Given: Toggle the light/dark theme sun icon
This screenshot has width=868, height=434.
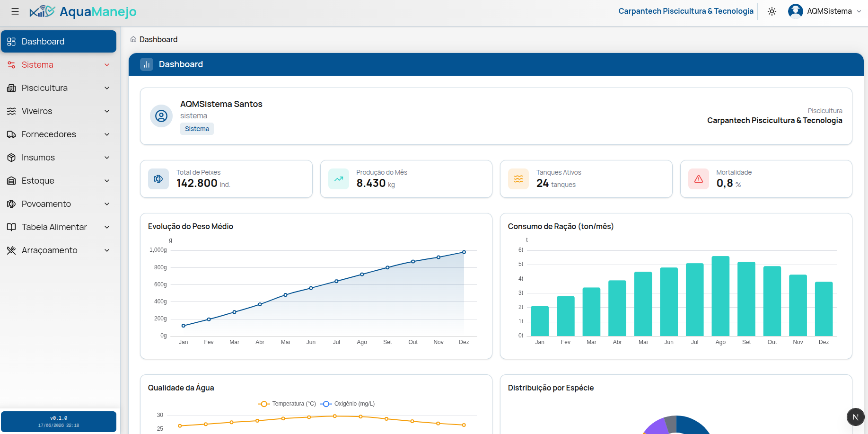Looking at the screenshot, I should (772, 11).
